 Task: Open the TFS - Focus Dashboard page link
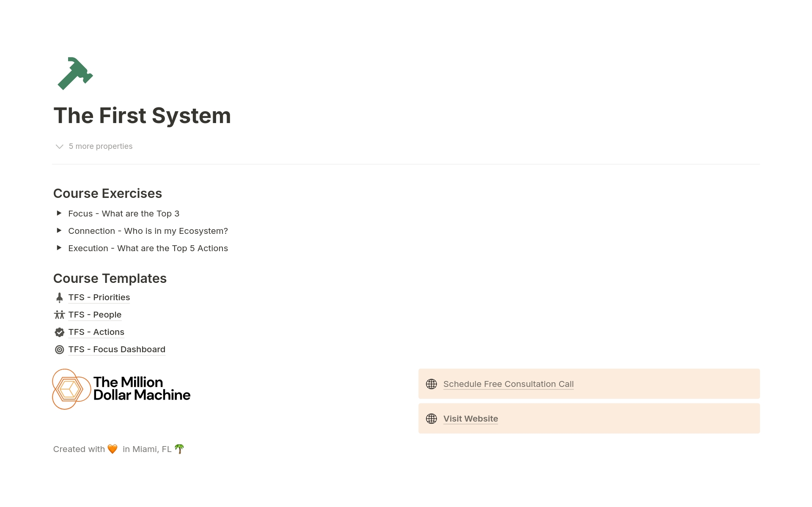(x=117, y=349)
